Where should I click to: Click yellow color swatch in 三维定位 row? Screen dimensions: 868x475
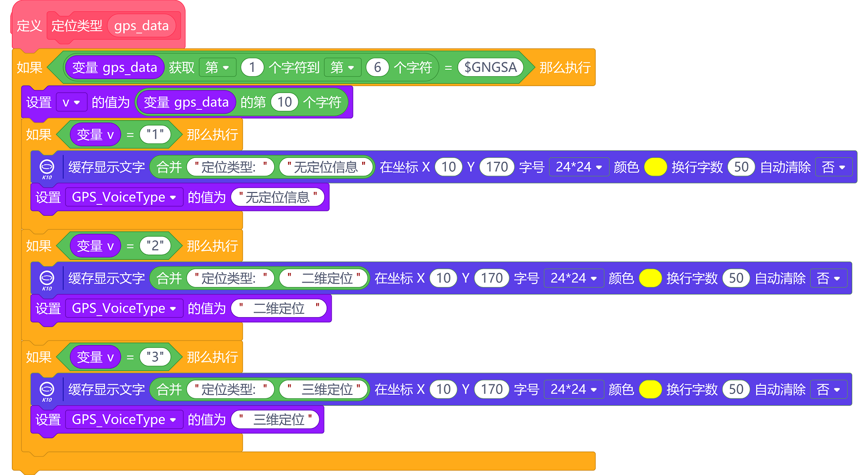(651, 390)
